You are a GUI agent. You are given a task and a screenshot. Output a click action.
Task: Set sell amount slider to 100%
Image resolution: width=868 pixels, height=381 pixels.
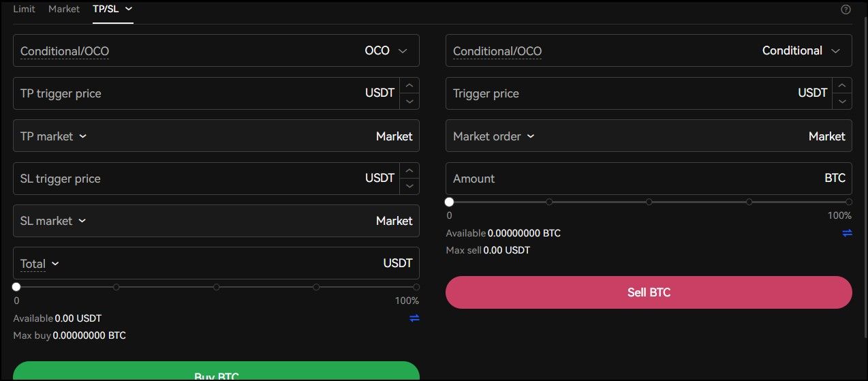coord(849,202)
